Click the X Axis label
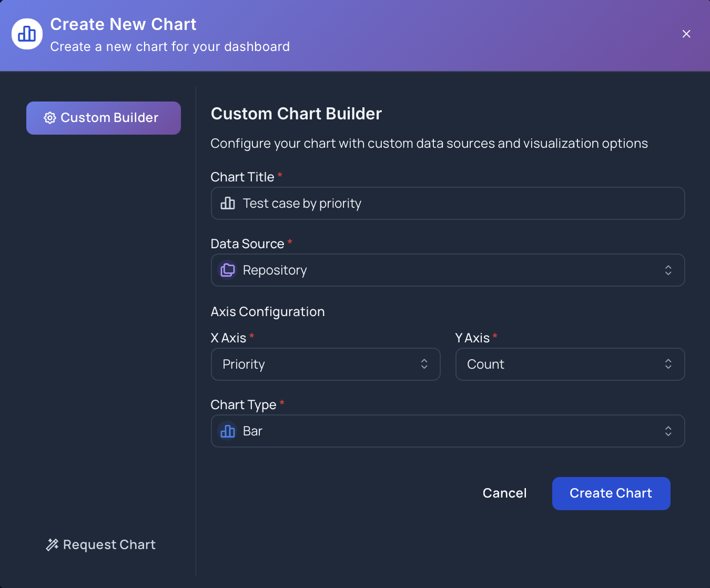Image resolution: width=710 pixels, height=588 pixels. coord(228,338)
